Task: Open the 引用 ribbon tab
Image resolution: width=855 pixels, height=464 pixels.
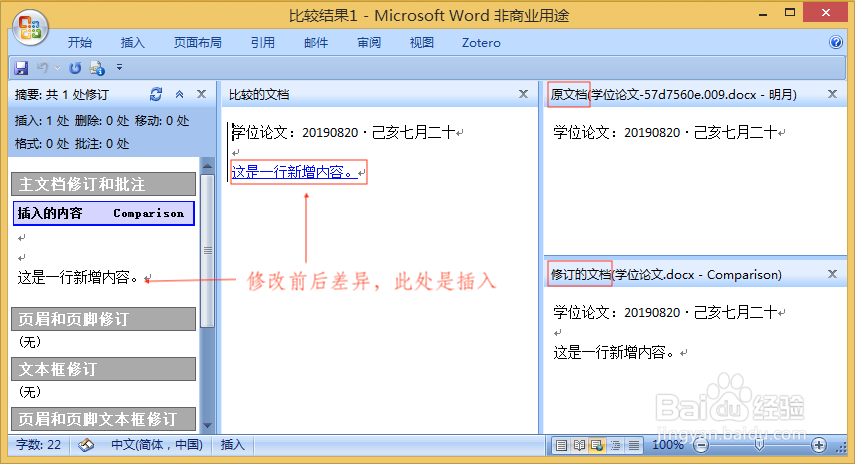Action: pos(263,43)
